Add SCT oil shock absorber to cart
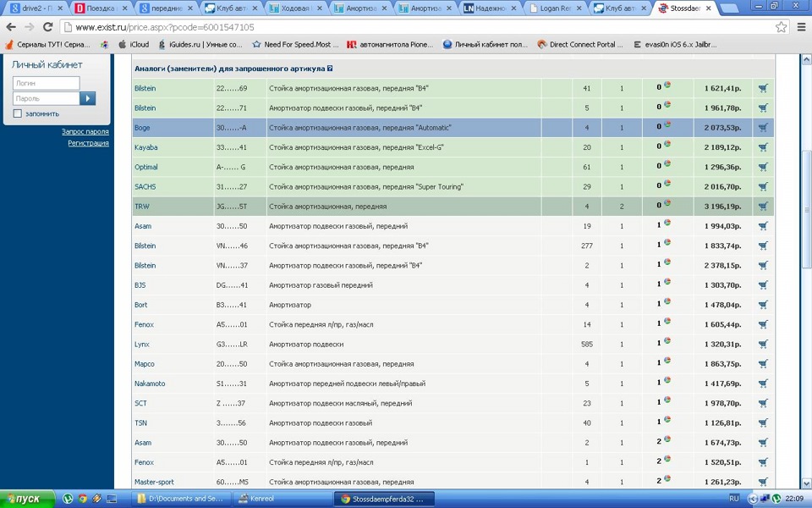 click(x=763, y=403)
